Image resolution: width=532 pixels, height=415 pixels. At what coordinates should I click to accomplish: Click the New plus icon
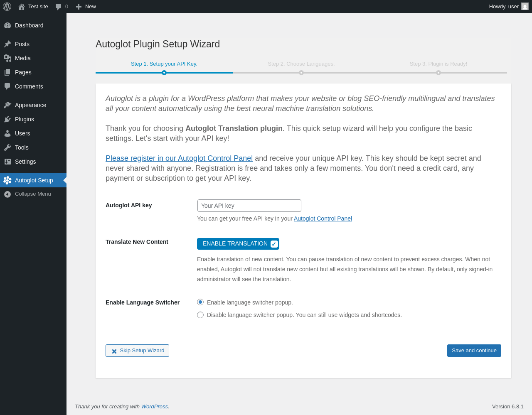(79, 7)
